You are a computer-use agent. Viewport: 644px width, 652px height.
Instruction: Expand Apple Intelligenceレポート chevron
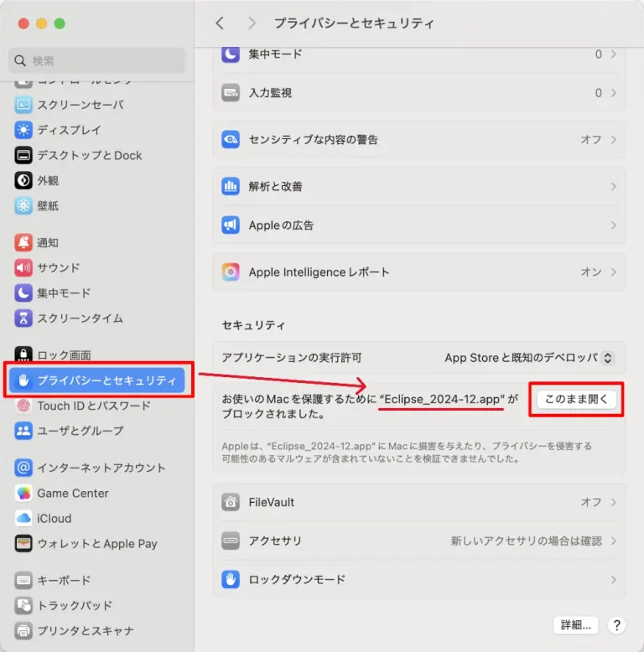(x=614, y=272)
